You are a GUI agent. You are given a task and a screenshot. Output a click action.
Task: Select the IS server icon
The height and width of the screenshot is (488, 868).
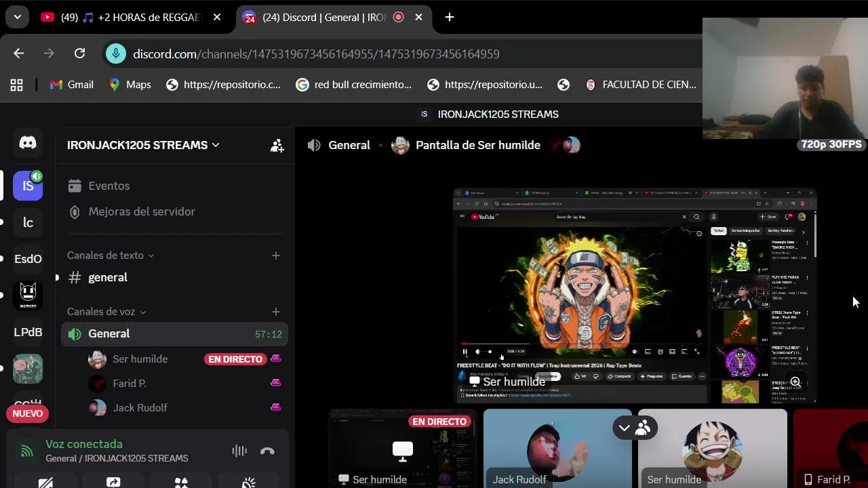(x=28, y=186)
